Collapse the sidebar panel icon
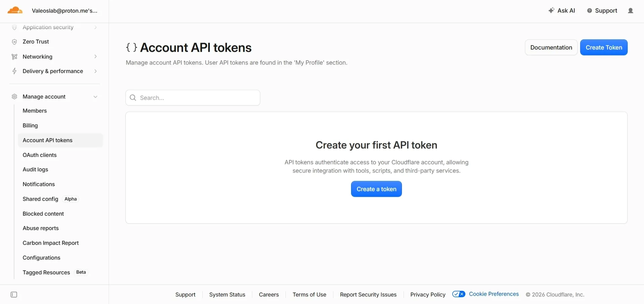The width and height of the screenshot is (644, 304). [14, 295]
